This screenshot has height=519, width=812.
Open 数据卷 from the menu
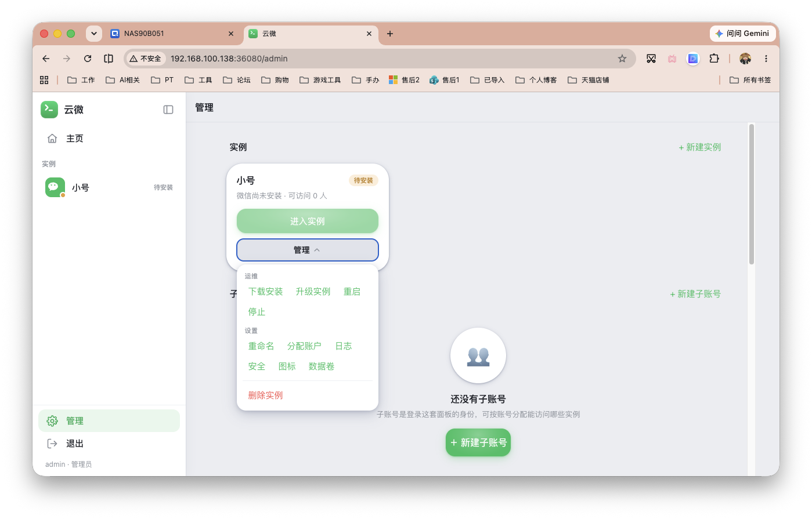coord(322,366)
